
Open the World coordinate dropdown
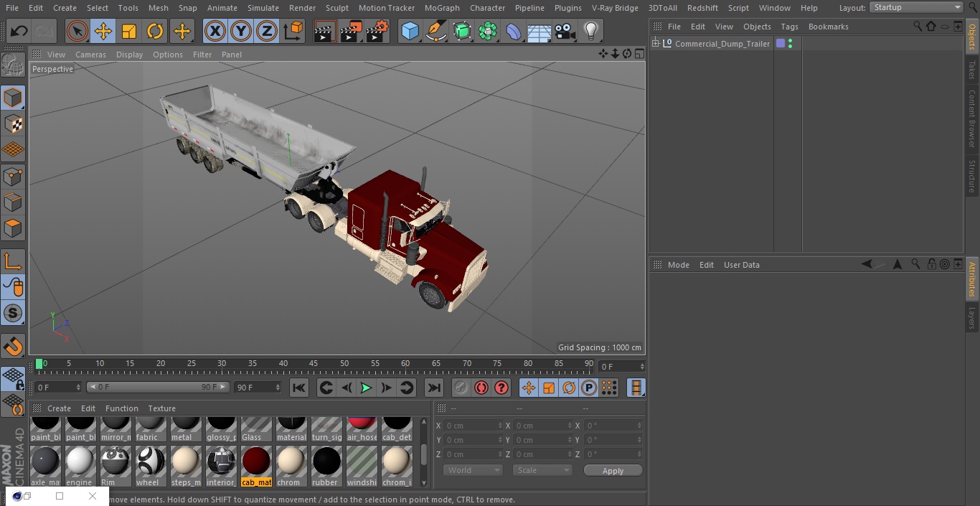tap(473, 470)
